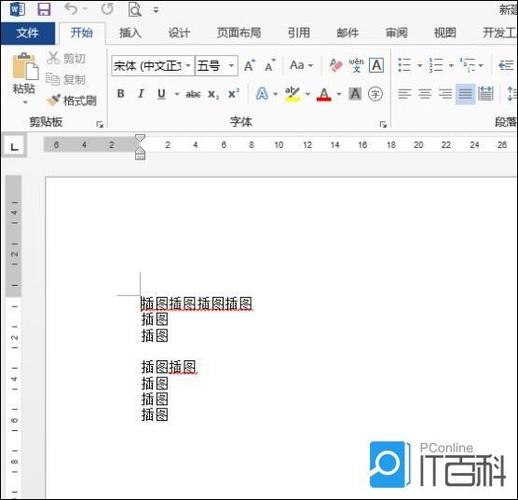518x500 pixels.
Task: Toggle italic formatting (I)
Action: pyautogui.click(x=141, y=94)
